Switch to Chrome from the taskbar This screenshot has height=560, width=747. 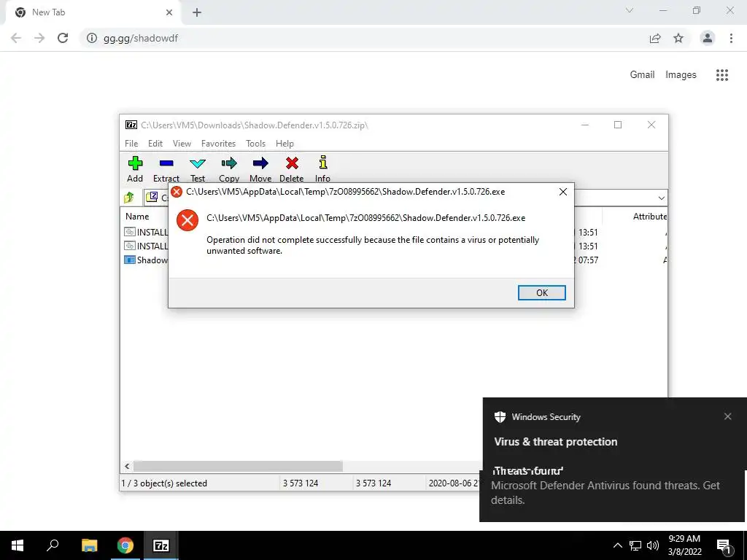(x=125, y=545)
